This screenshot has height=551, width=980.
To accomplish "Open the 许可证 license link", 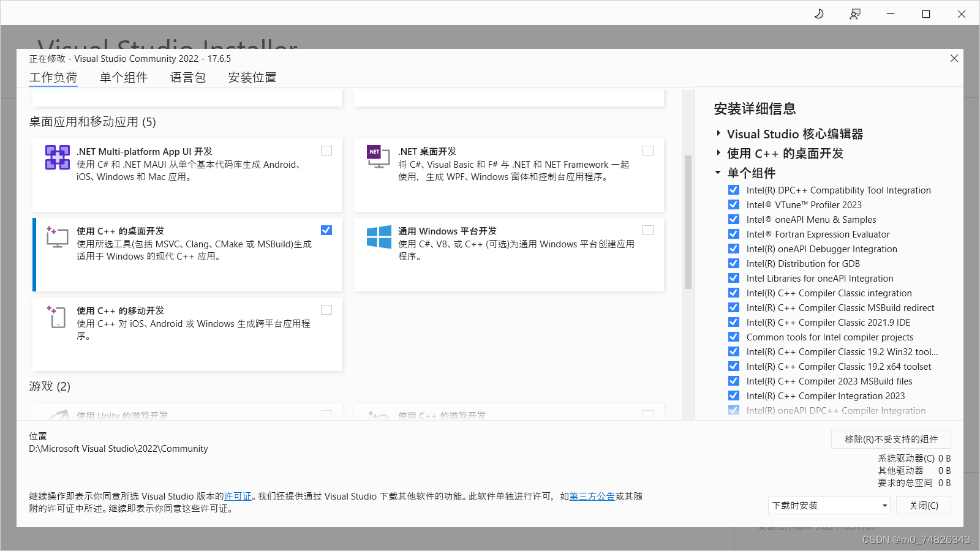I will [x=238, y=496].
